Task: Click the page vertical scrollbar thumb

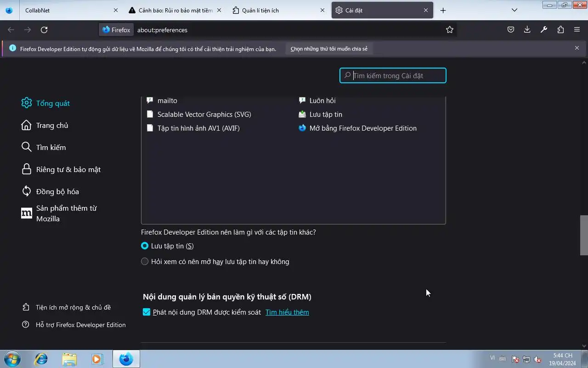Action: [x=584, y=235]
